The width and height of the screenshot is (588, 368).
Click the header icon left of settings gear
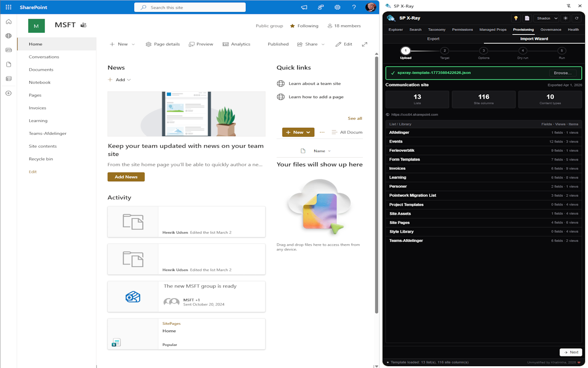point(321,7)
